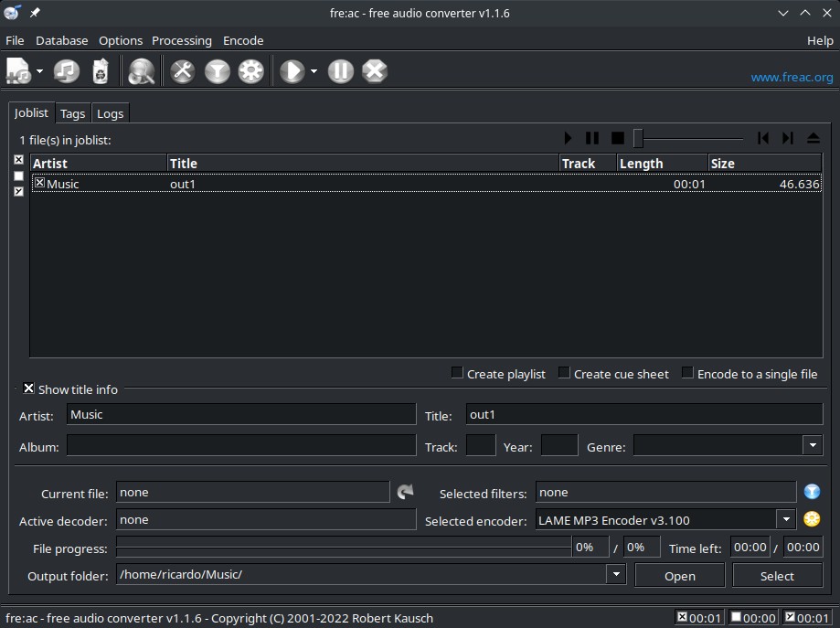The image size is (840, 628).
Task: Select the out1 title cell in joblist
Action: (x=183, y=184)
